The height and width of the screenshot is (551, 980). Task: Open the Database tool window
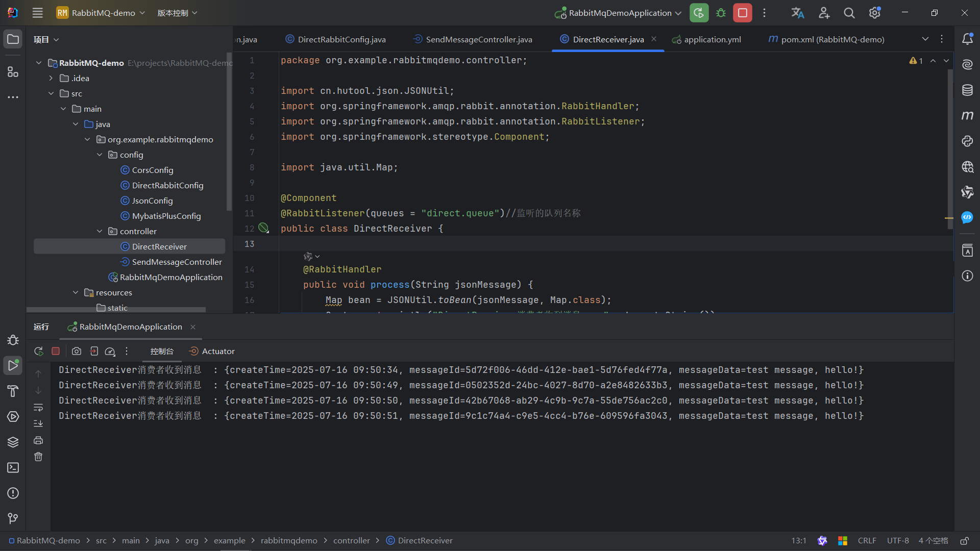pyautogui.click(x=967, y=90)
